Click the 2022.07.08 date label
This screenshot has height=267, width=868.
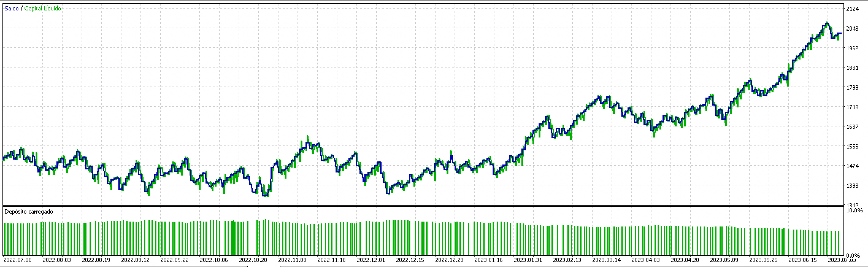click(x=17, y=260)
